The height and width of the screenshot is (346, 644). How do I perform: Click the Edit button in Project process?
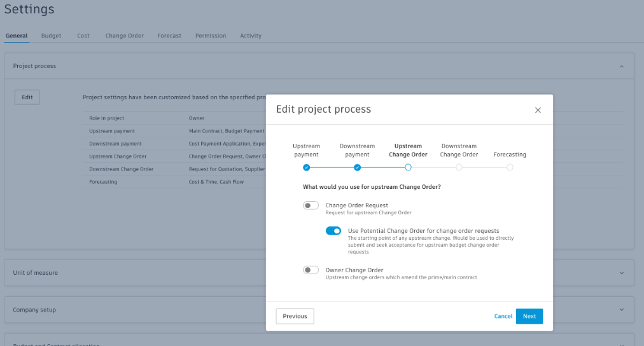coord(27,97)
